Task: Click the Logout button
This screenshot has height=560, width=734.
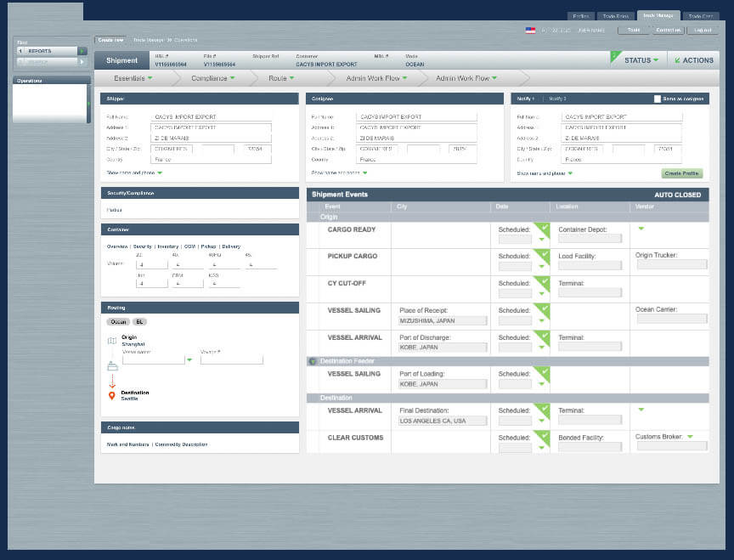Action: (703, 30)
